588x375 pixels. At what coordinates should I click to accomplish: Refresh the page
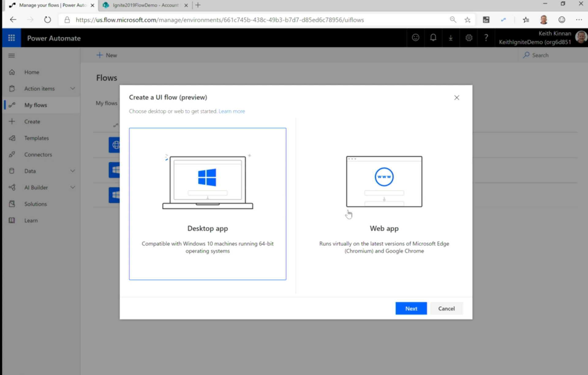point(47,20)
